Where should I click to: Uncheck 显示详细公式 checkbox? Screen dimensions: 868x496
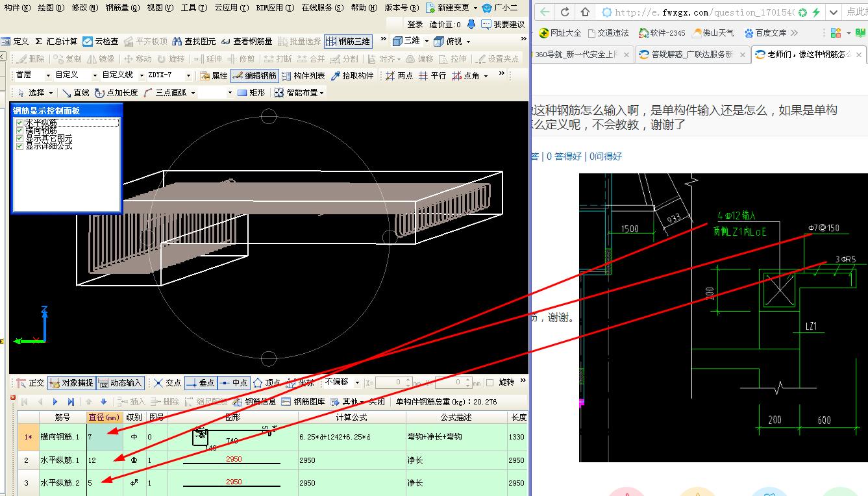click(19, 146)
